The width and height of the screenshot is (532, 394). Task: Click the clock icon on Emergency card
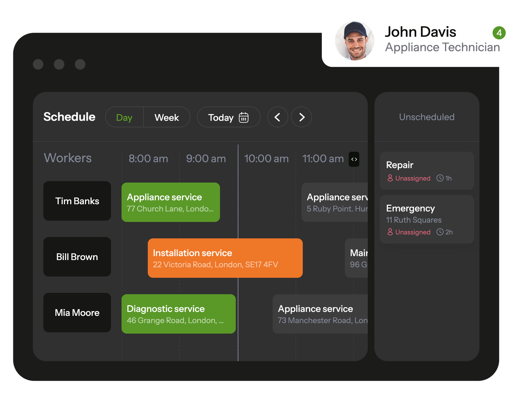(440, 232)
